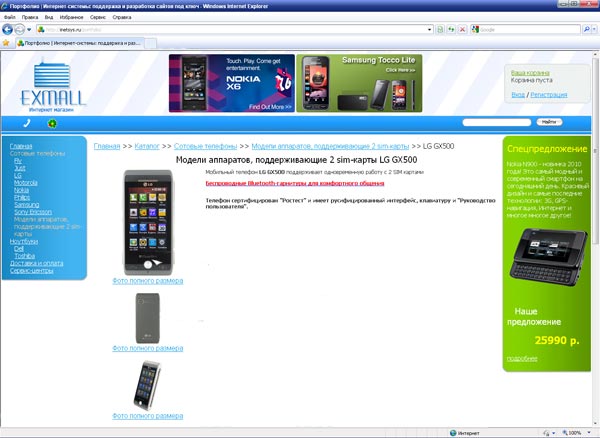This screenshot has height=438, width=600.
Task: Open Dell laptops in sidebar
Action: [19, 249]
